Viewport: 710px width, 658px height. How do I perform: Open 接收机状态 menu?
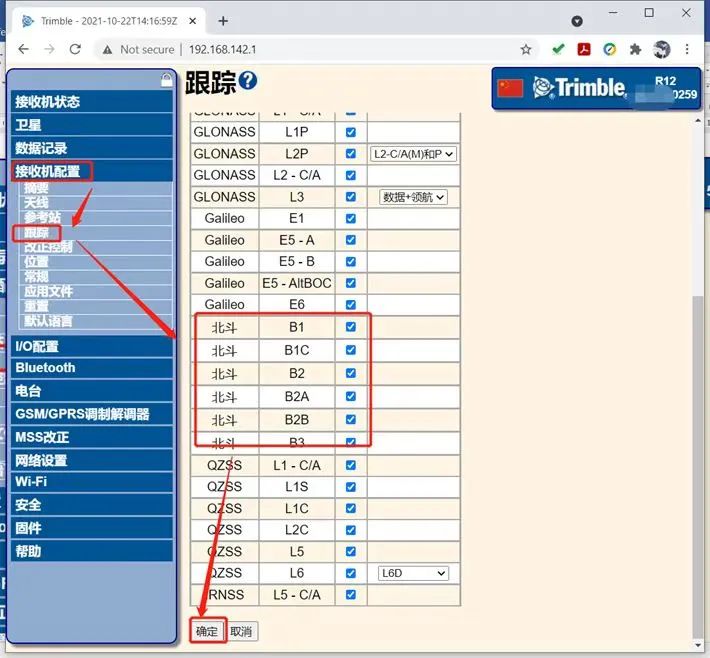tap(92, 101)
